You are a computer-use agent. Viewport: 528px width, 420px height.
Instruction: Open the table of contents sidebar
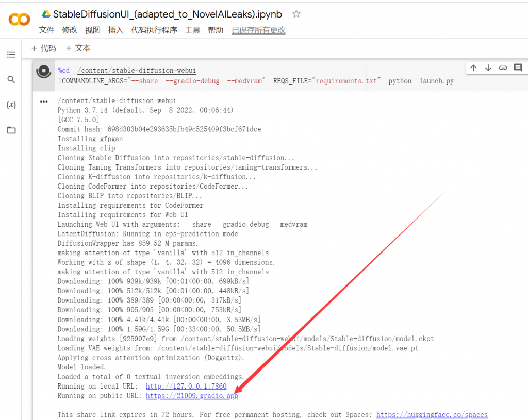[11, 55]
